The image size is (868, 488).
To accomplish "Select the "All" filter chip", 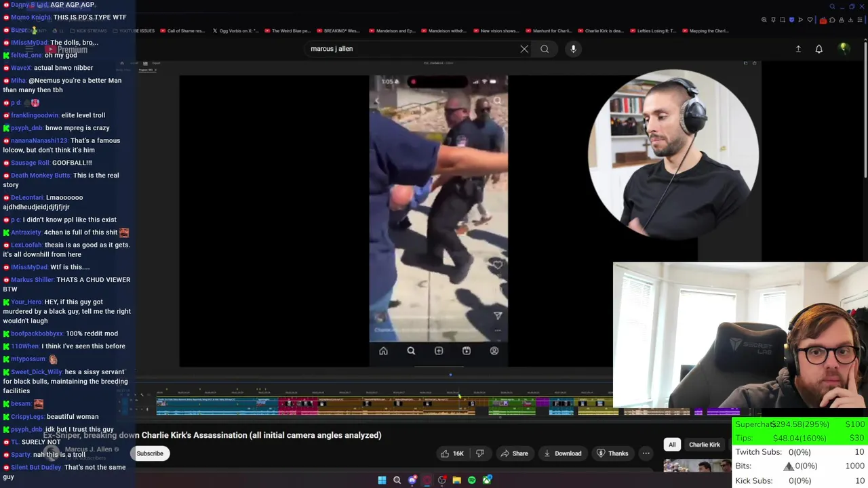I will coord(672,445).
